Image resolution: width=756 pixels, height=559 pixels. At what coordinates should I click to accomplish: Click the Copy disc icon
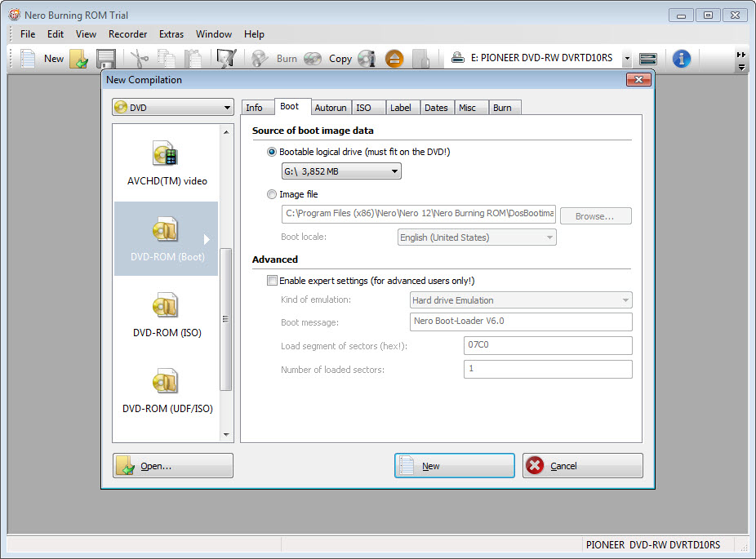point(313,58)
